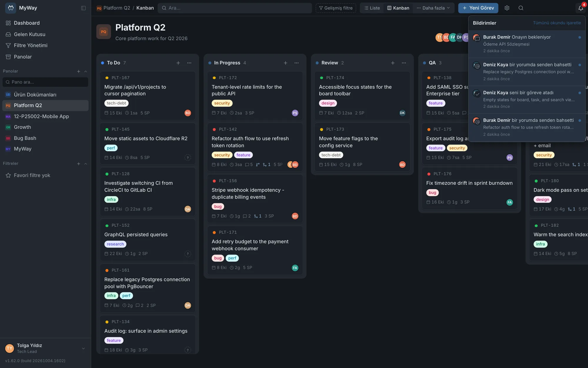588x368 pixels.
Task: Click the Yeni Görev button
Action: point(478,8)
